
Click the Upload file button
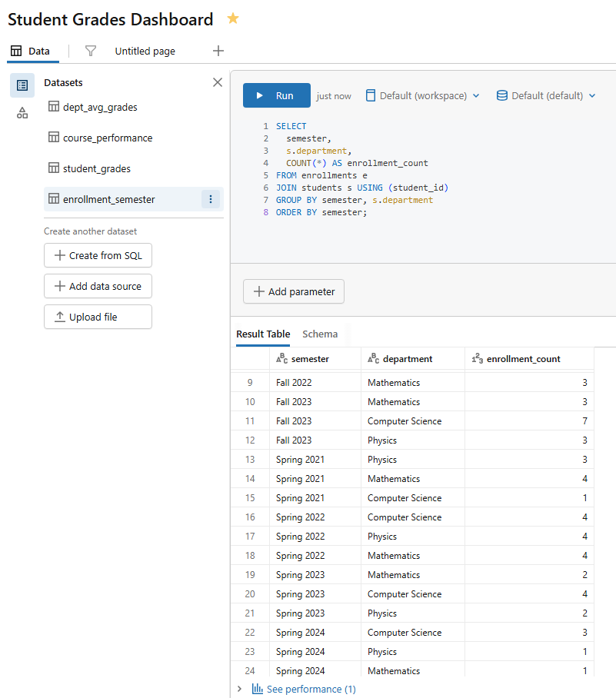[x=98, y=317]
